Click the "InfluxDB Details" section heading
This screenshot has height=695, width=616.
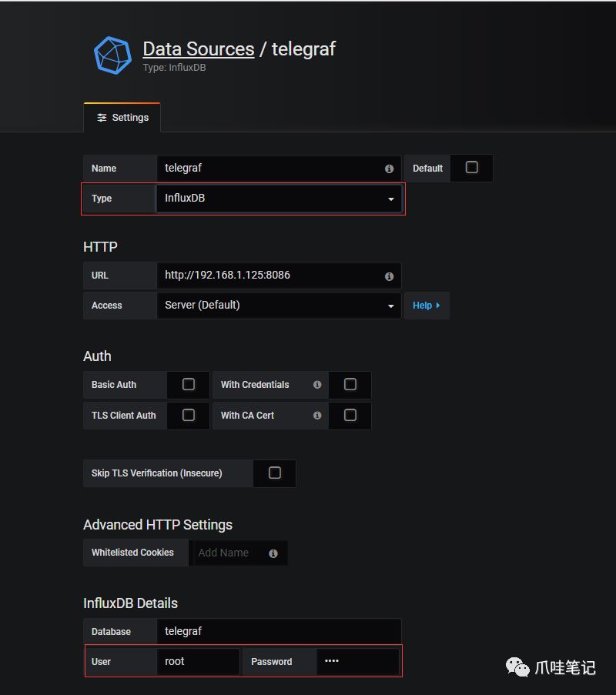[x=130, y=603]
